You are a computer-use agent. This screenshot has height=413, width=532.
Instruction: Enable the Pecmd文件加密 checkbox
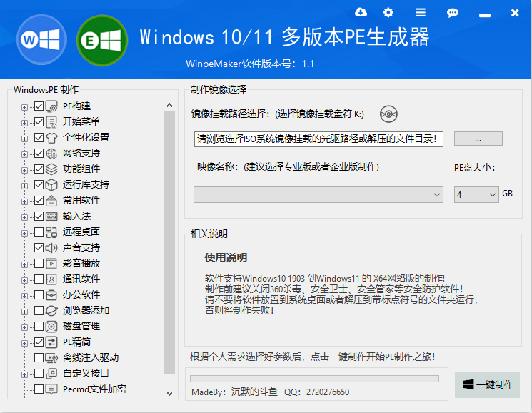(39, 389)
